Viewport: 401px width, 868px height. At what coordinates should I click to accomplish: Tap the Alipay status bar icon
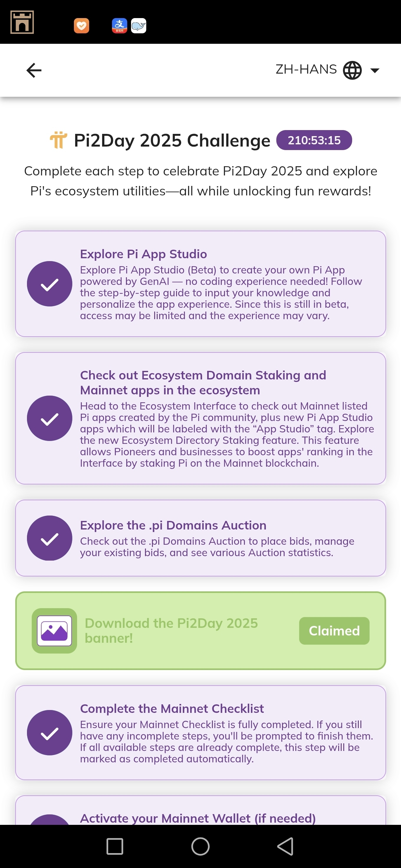point(120,26)
